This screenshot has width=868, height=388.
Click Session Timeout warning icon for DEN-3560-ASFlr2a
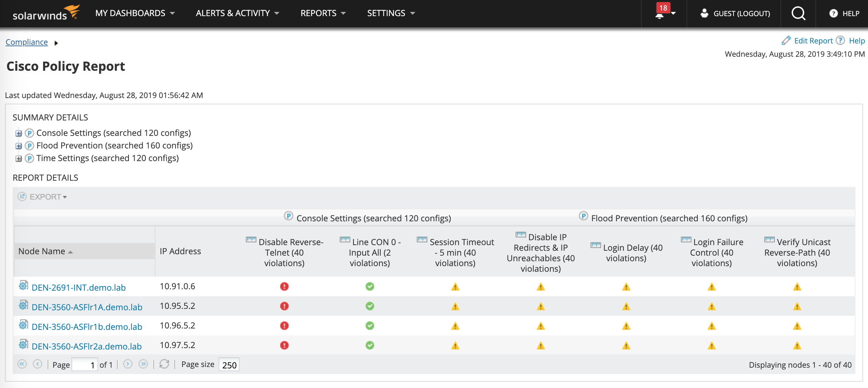[455, 346]
